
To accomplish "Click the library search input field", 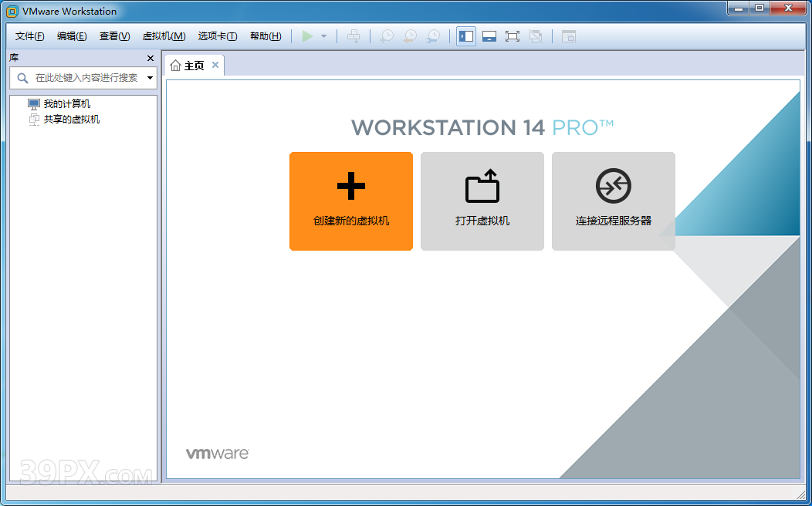I will pos(83,78).
